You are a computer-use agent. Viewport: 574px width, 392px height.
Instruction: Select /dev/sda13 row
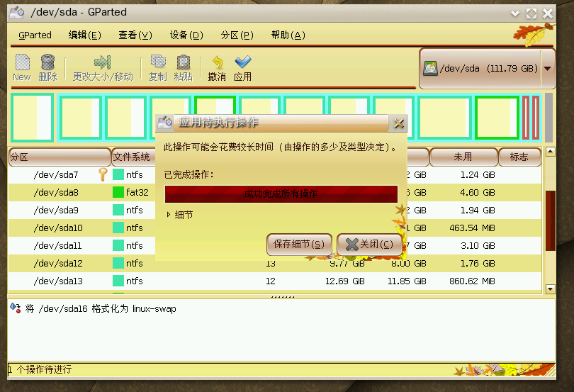274,281
